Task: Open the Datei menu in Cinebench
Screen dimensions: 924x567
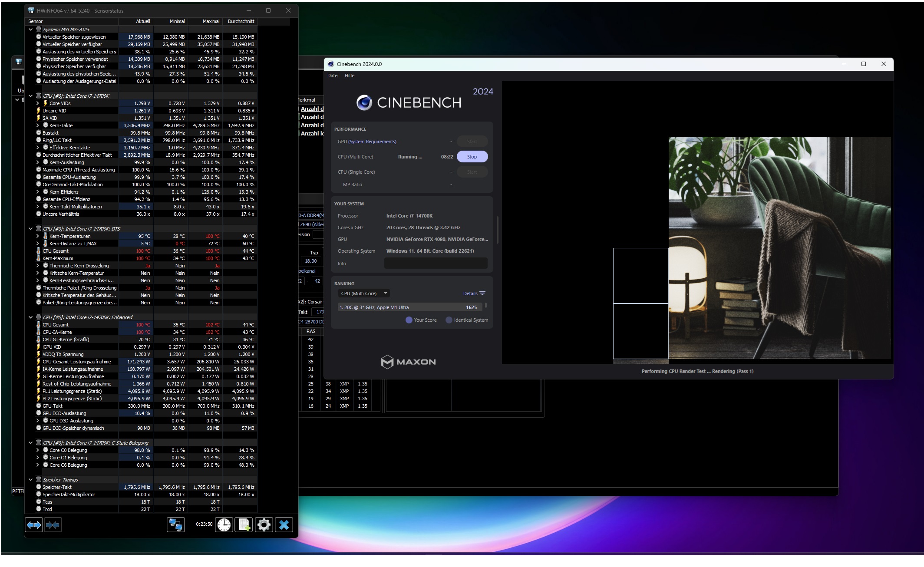Action: (333, 76)
